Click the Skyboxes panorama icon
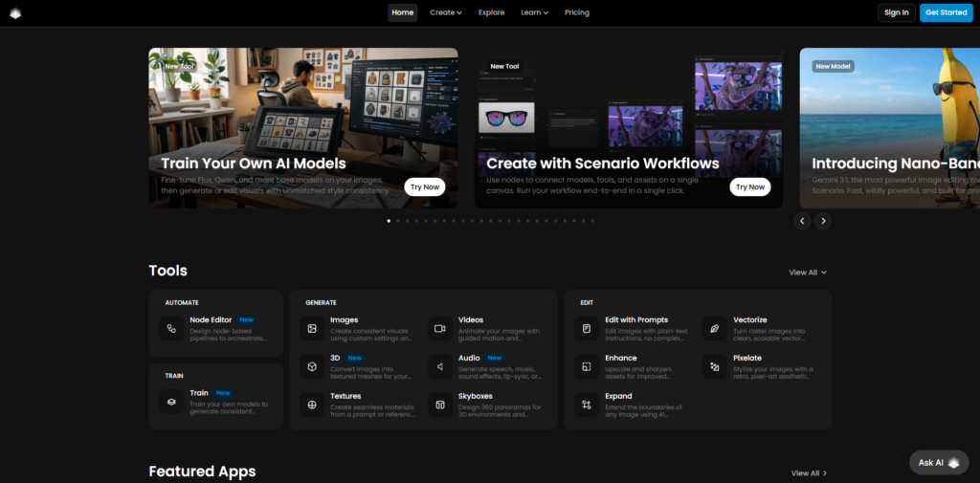Screen dimensions: 980x483 440,405
